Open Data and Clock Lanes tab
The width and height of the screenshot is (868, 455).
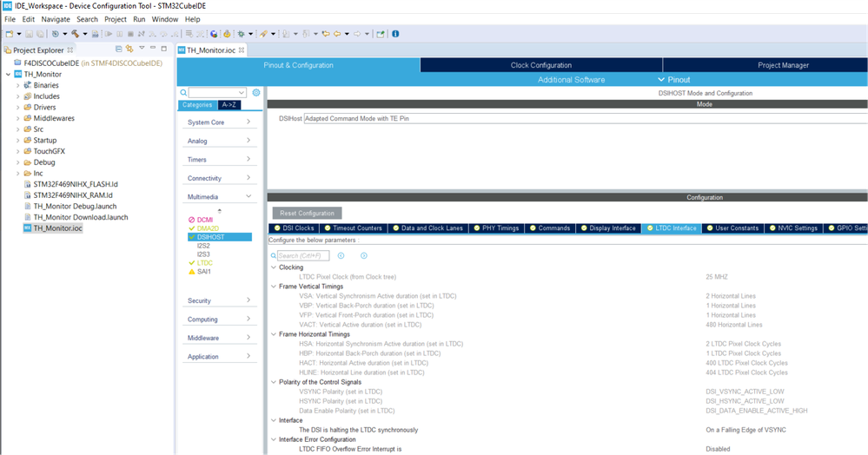[427, 228]
